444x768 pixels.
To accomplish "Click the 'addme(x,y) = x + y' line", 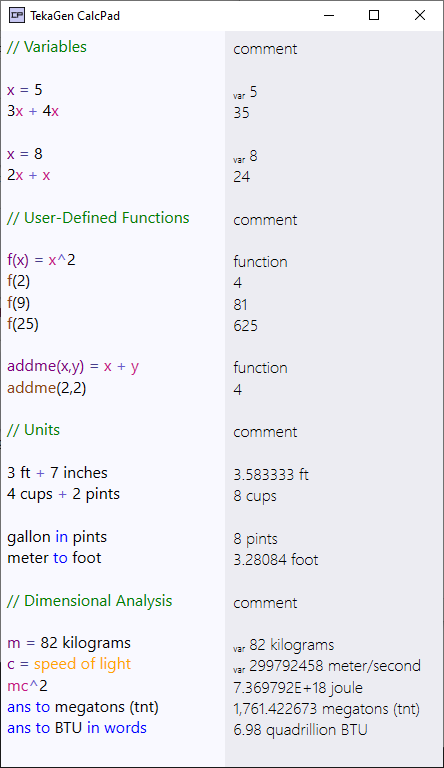I will tap(73, 366).
